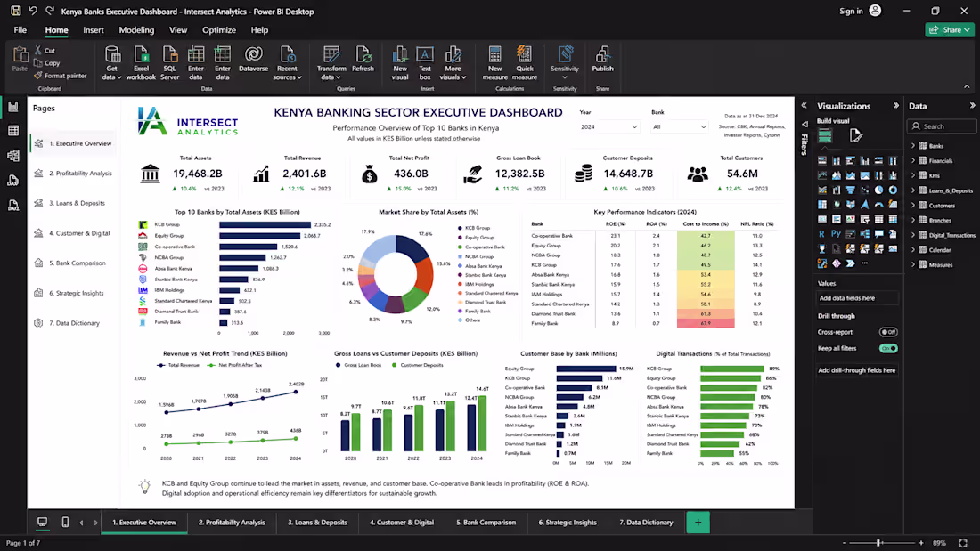
Task: Expand the Loans_&_Deposits table
Action: [912, 190]
